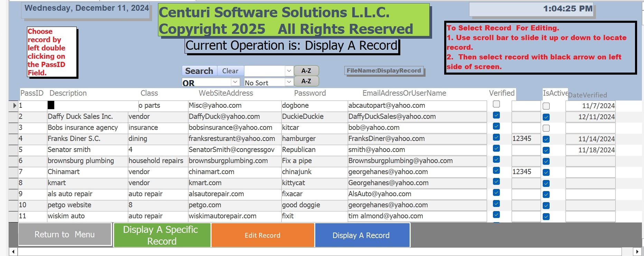Click email 'AlsAuto@yahoo.com'
Image resolution: width=644 pixels, height=256 pixels.
(417, 194)
